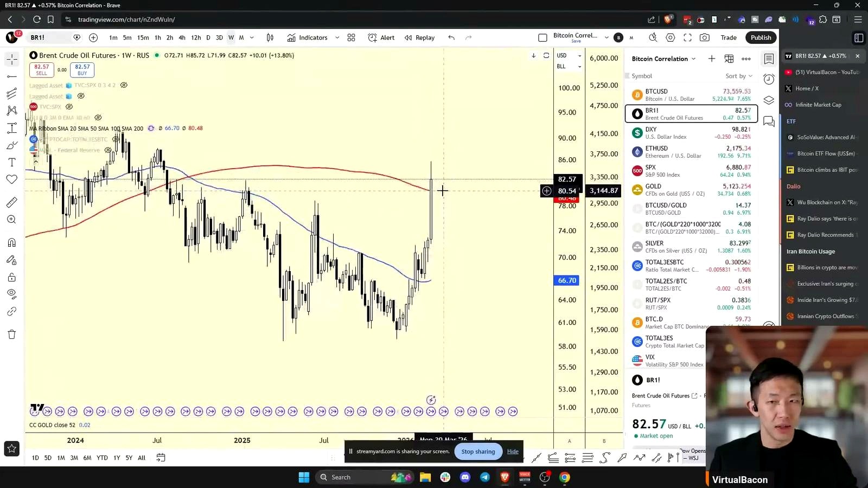Click the Stop sharing button

[x=478, y=451]
